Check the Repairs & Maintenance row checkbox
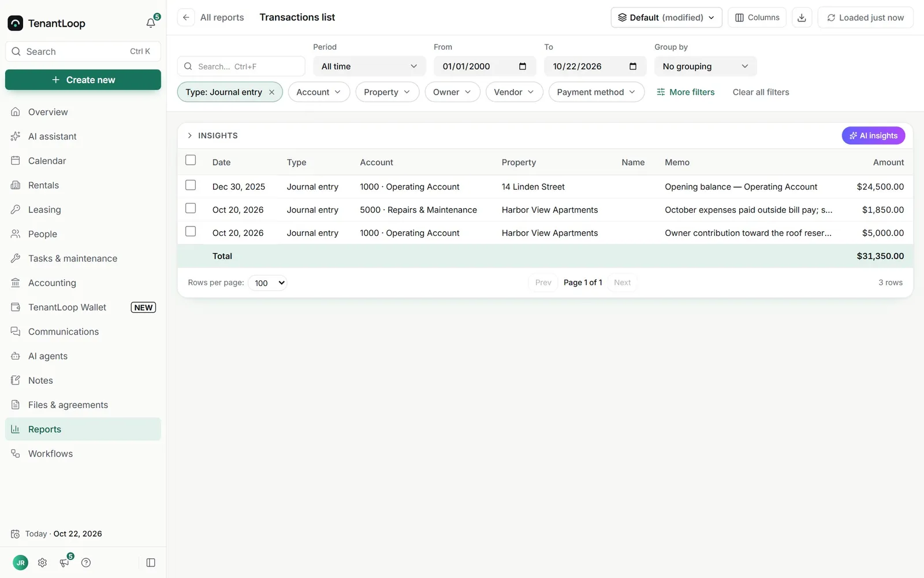 click(191, 208)
